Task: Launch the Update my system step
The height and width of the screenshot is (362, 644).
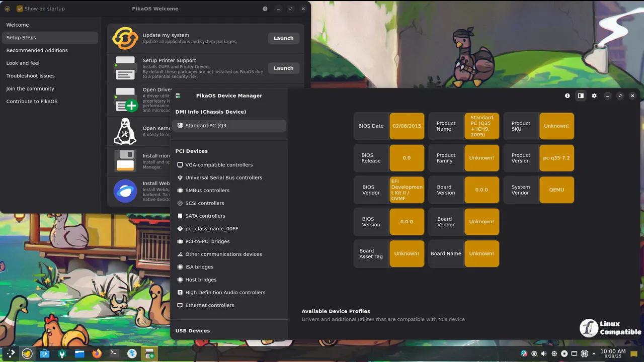Action: [x=283, y=38]
